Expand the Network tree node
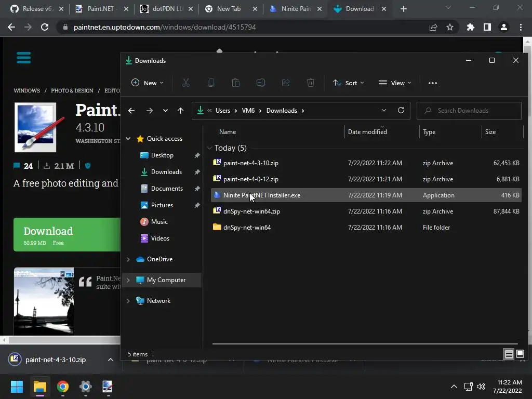Image resolution: width=532 pixels, height=399 pixels. pyautogui.click(x=128, y=301)
